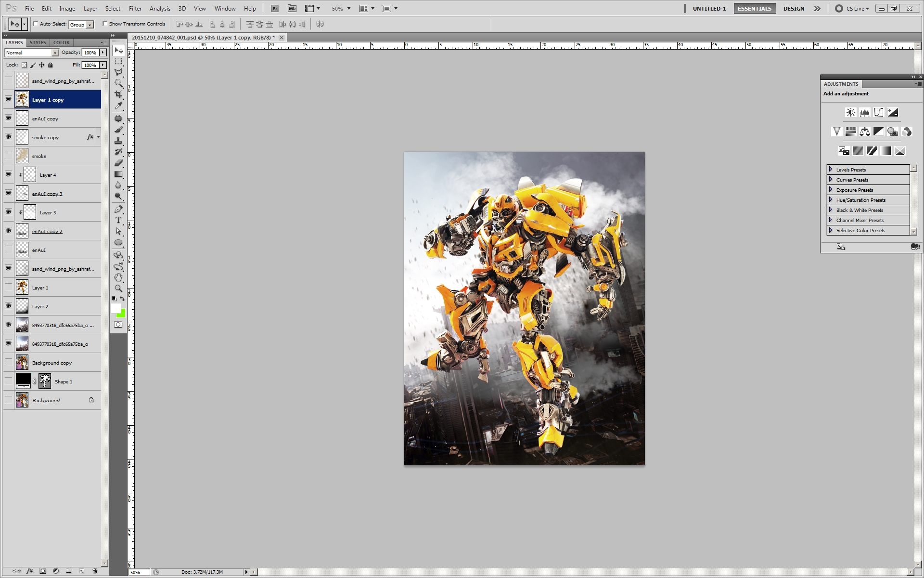Click the Foreground white color swatch
The width and height of the screenshot is (924, 578).
(x=115, y=308)
